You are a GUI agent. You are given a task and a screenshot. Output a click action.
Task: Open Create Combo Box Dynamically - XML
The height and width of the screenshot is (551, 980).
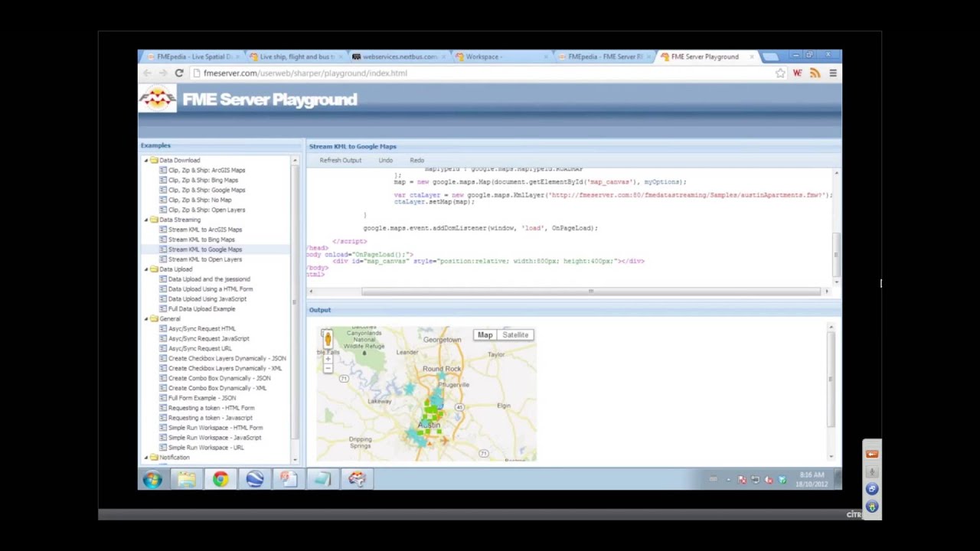click(x=217, y=388)
